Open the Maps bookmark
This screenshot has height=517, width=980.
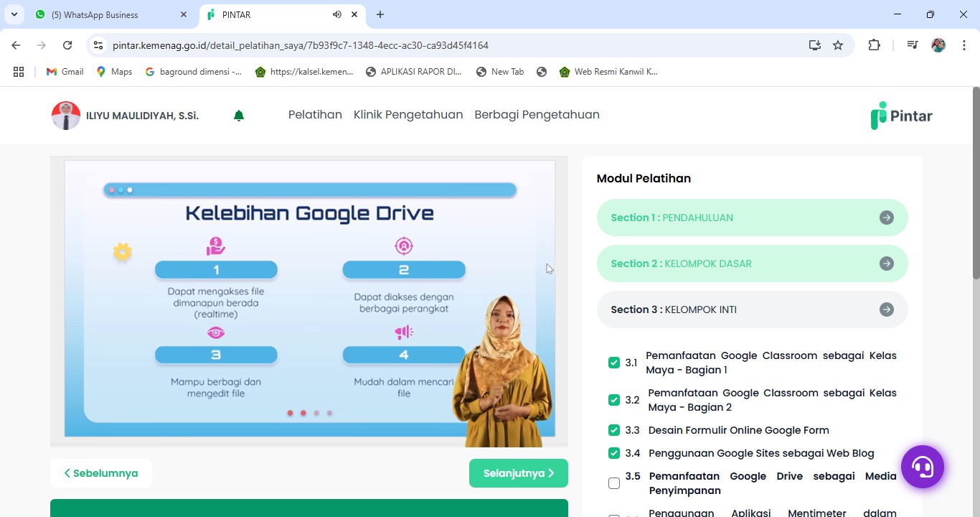click(x=114, y=72)
